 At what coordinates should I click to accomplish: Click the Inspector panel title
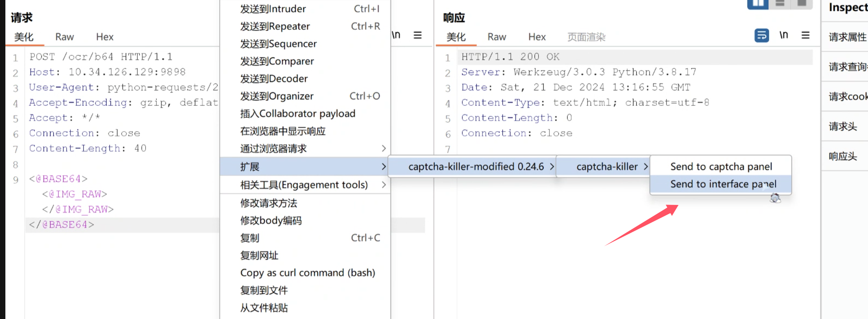click(x=848, y=7)
